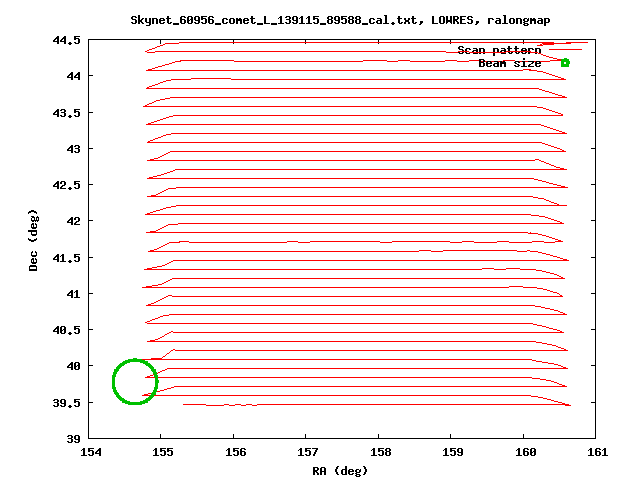Click the 42 tick label on Dec axis
This screenshot has width=640, height=480.
[74, 221]
